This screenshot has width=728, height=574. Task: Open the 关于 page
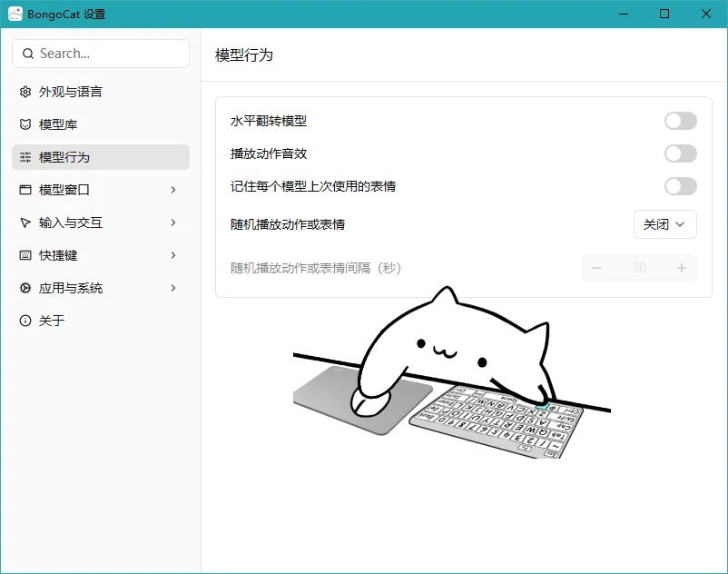point(101,321)
